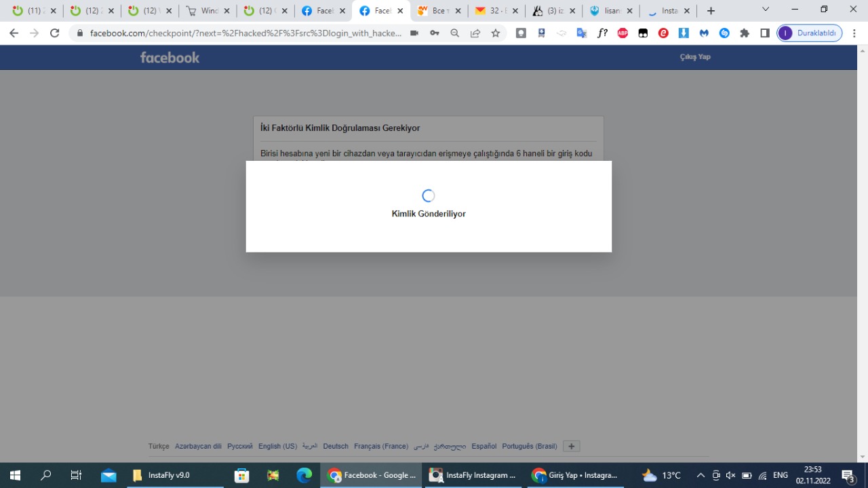Open the AdBlock Plus (ABP) extension
The width and height of the screenshot is (868, 488).
623,33
